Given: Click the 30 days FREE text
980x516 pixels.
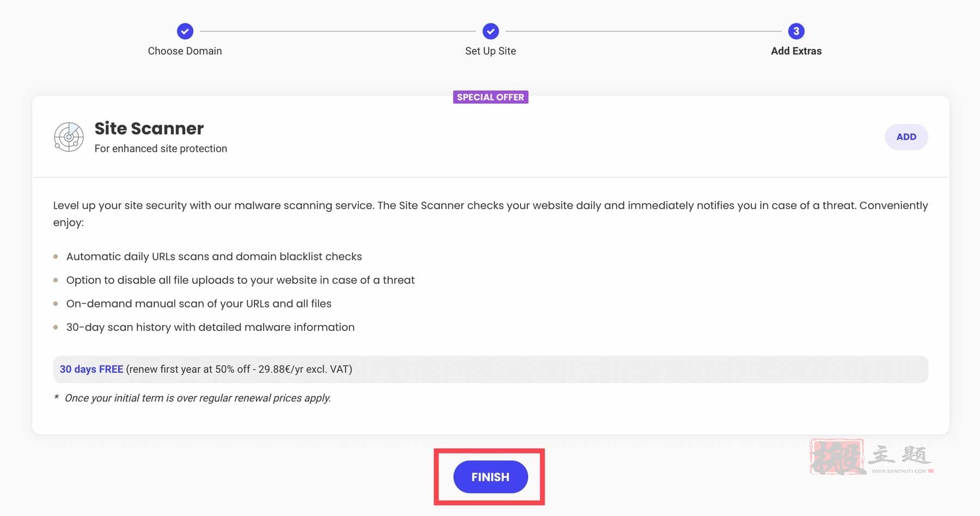Looking at the screenshot, I should [91, 369].
